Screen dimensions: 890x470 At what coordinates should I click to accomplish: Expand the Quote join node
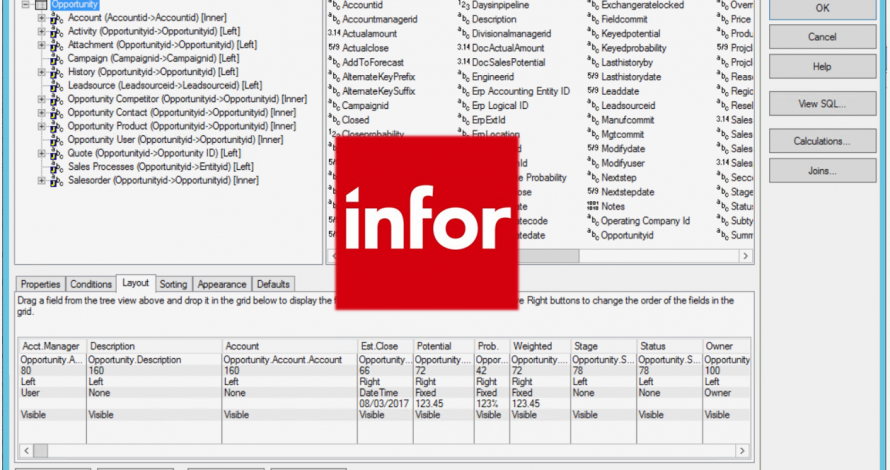tap(41, 153)
